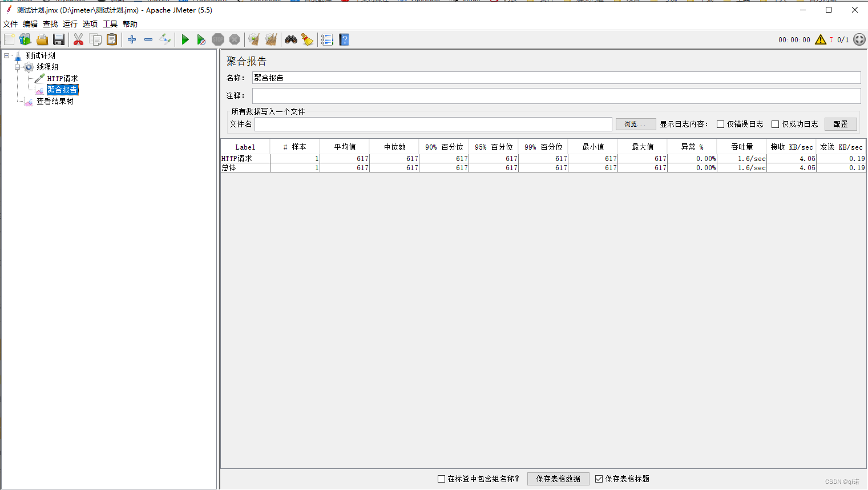Enable the 仅成功日志 checkbox
Screen dimensions: 868x490
(776, 124)
